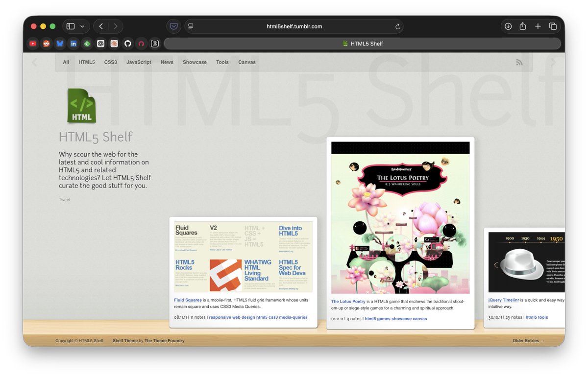Click the Tweet link

[x=64, y=200]
